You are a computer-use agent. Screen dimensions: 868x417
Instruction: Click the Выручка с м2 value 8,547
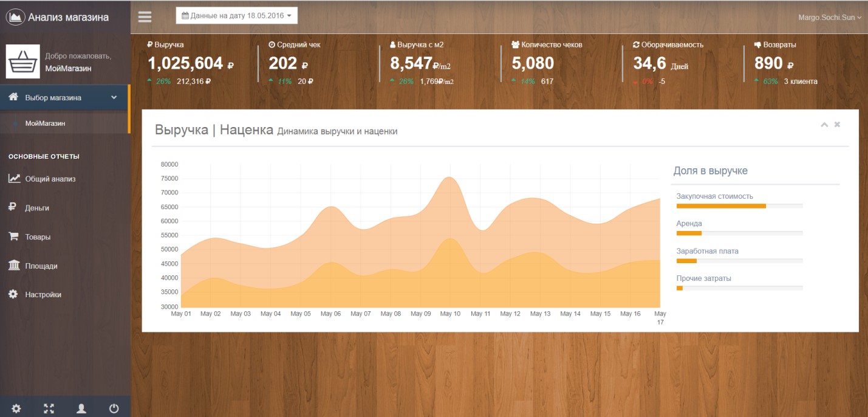coord(411,63)
